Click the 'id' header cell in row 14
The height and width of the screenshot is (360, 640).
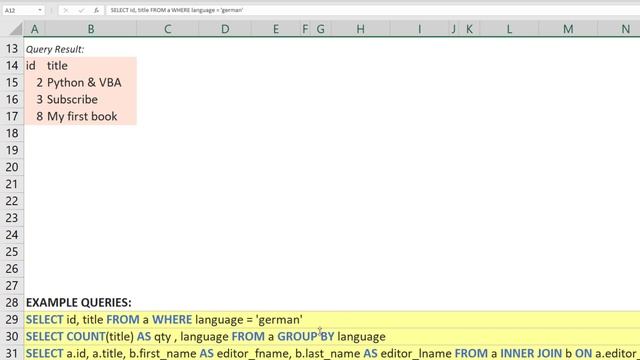pyautogui.click(x=35, y=66)
